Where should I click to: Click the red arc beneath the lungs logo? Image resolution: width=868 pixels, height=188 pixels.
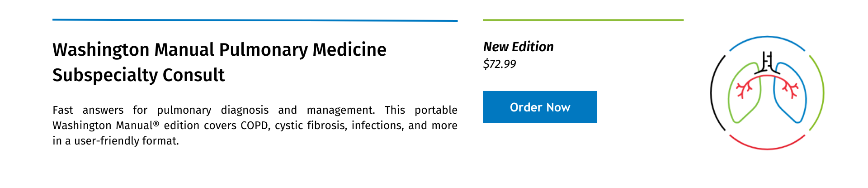pyautogui.click(x=767, y=143)
